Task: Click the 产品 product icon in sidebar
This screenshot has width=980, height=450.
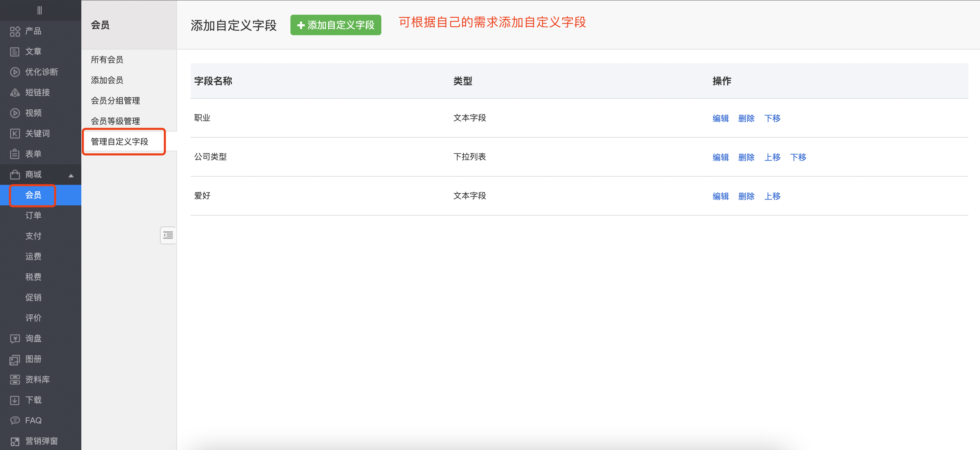Action: (x=15, y=31)
